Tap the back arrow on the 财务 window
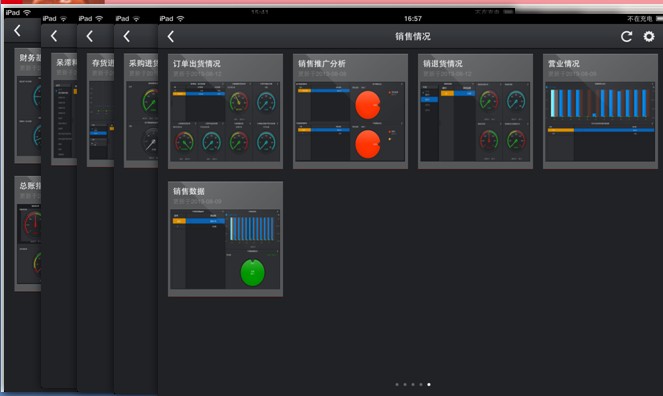The image size is (663, 396). click(17, 30)
